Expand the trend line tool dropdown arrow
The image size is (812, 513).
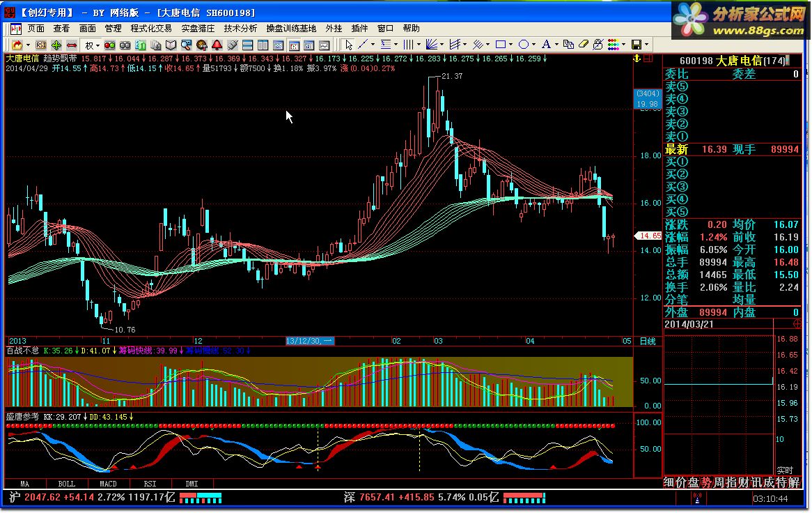coord(373,45)
